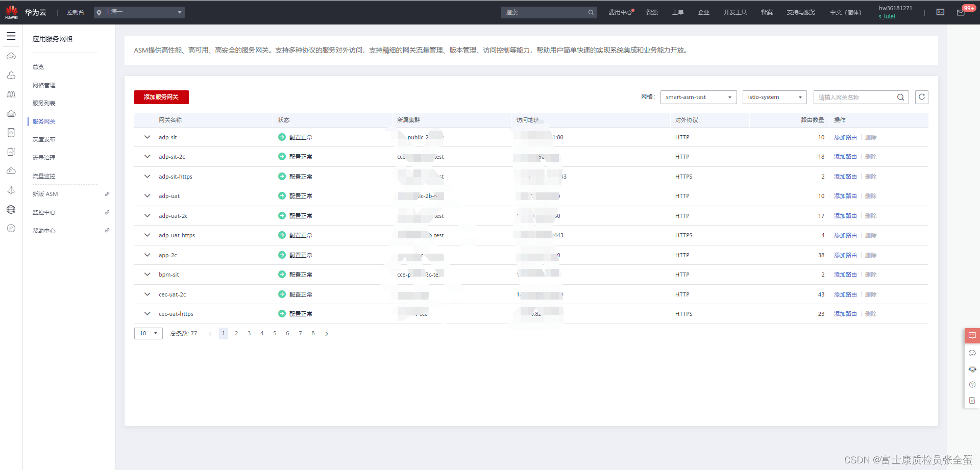Go to page 5 in pagination
This screenshot has height=470, width=980.
click(x=275, y=333)
